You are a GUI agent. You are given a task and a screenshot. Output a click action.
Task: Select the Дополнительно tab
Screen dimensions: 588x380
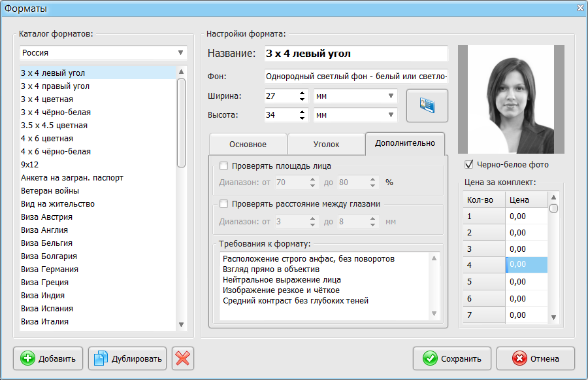pyautogui.click(x=405, y=143)
